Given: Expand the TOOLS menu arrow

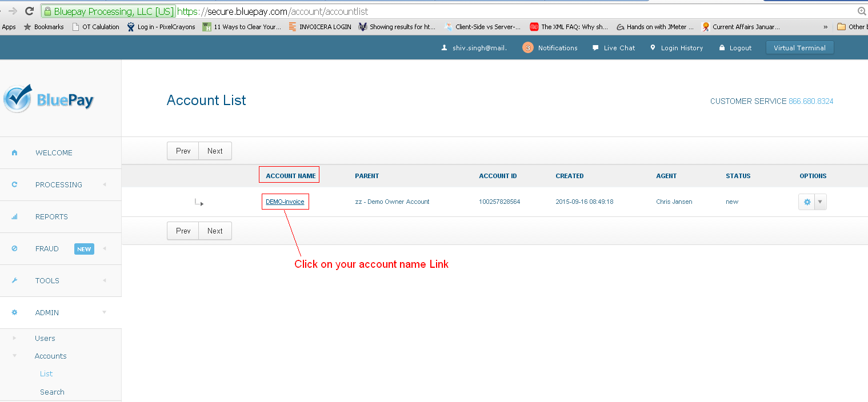Looking at the screenshot, I should (x=104, y=280).
